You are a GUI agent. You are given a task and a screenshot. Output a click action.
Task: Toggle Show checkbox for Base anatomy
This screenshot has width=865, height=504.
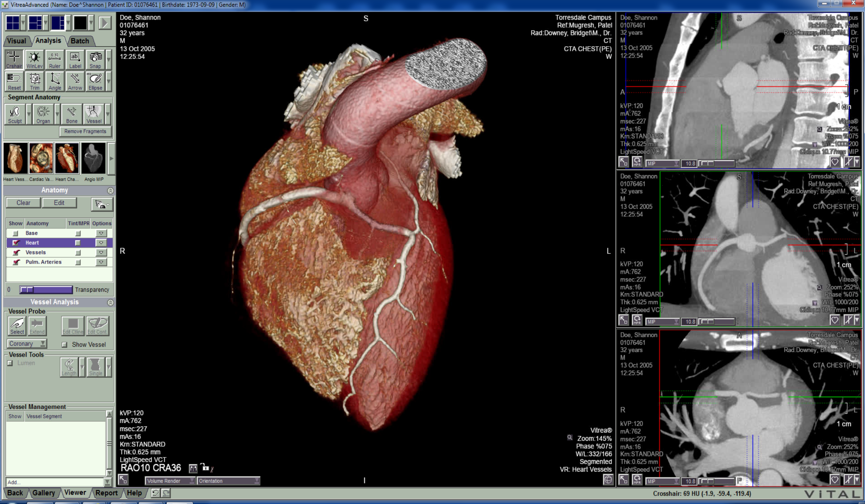pyautogui.click(x=16, y=233)
